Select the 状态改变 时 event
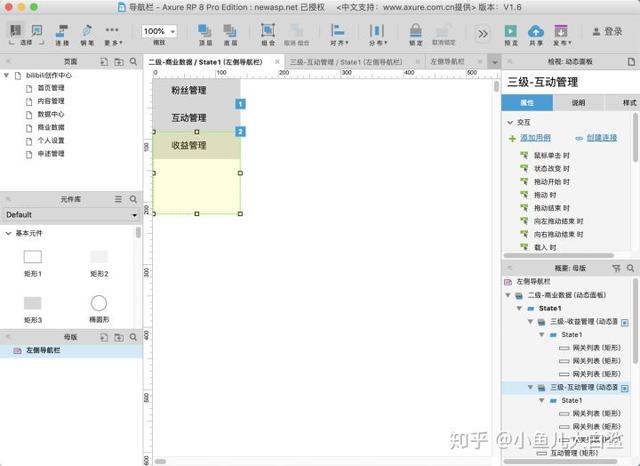The height and width of the screenshot is (466, 640). tap(551, 169)
